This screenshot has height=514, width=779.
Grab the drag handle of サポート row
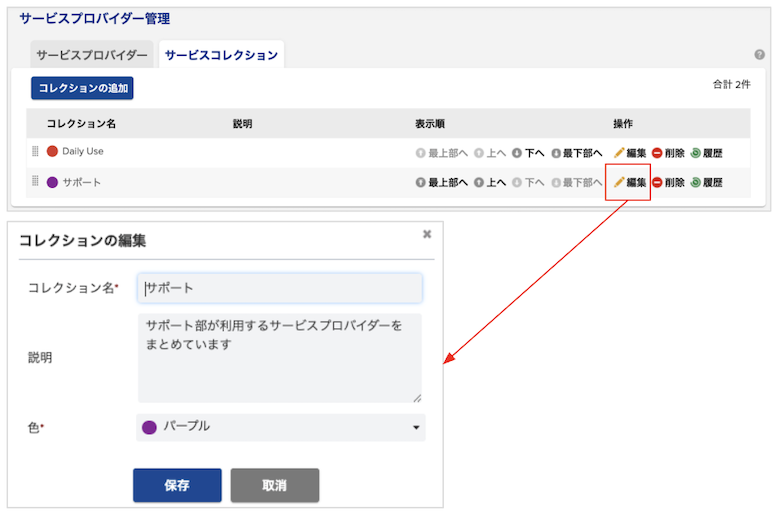[x=35, y=181]
